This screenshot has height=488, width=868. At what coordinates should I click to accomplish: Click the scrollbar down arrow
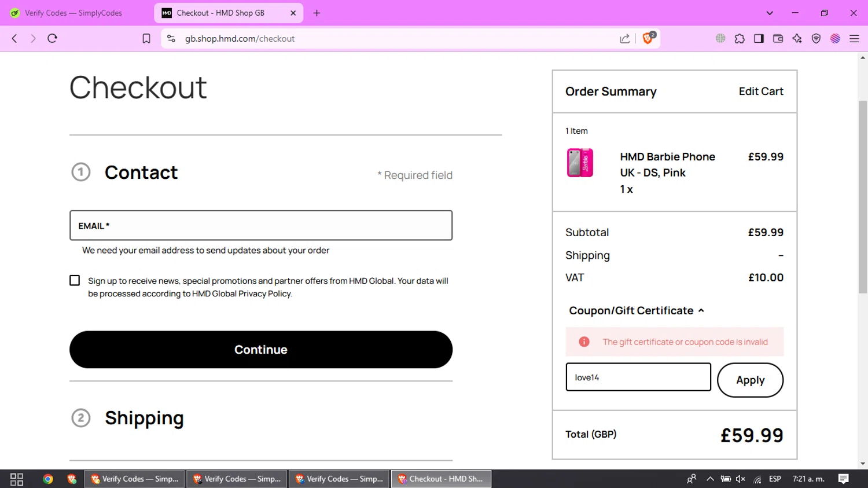863,464
